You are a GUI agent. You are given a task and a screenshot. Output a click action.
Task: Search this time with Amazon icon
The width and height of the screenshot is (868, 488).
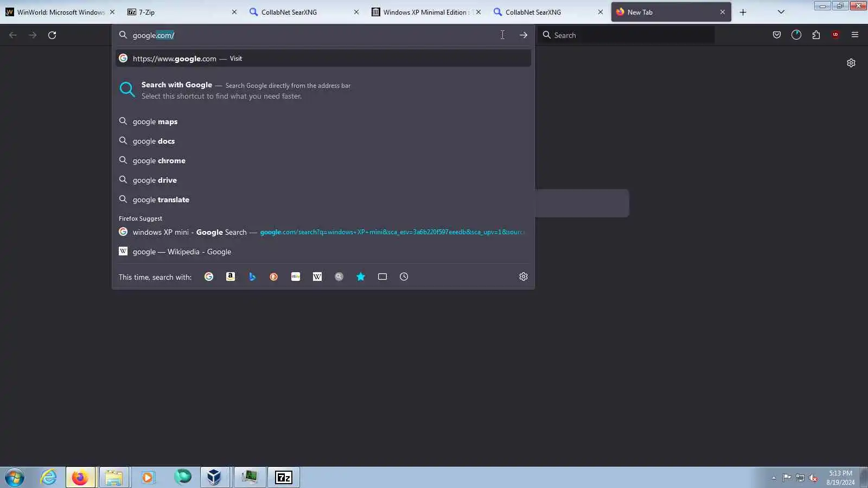coord(231,277)
